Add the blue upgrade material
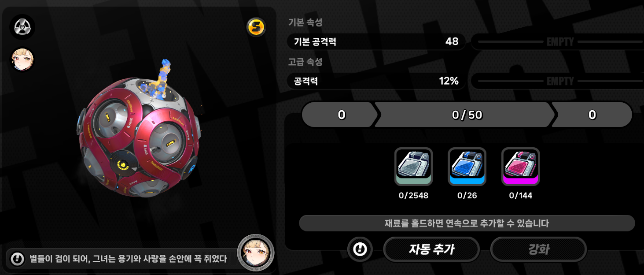The width and height of the screenshot is (644, 275). [467, 167]
